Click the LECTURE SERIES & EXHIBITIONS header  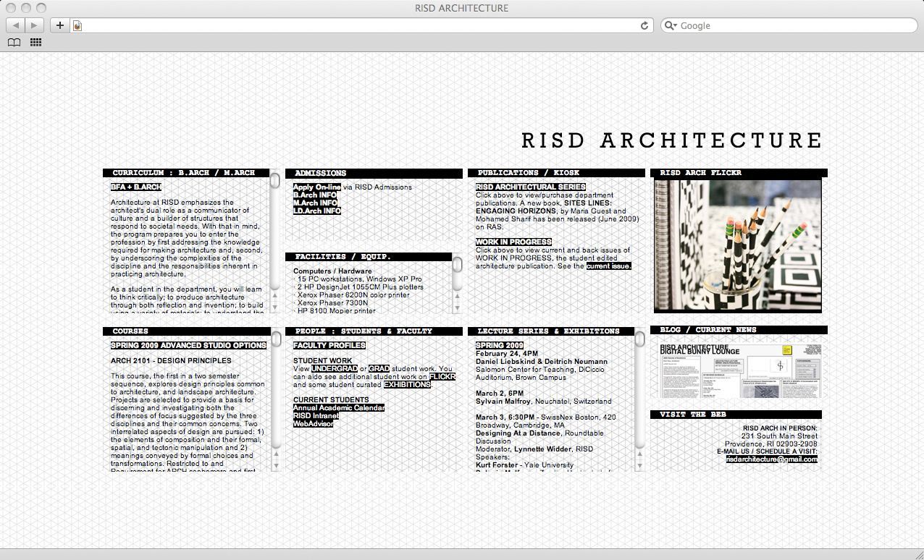(x=551, y=331)
